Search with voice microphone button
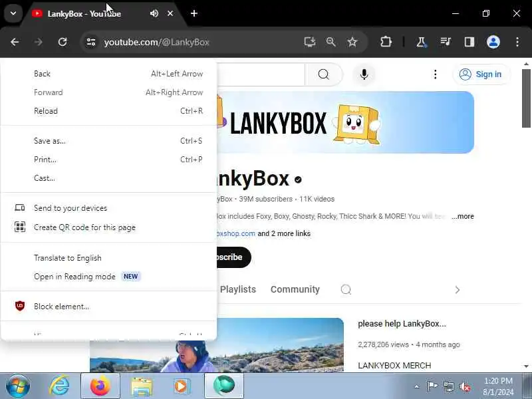 tap(364, 74)
